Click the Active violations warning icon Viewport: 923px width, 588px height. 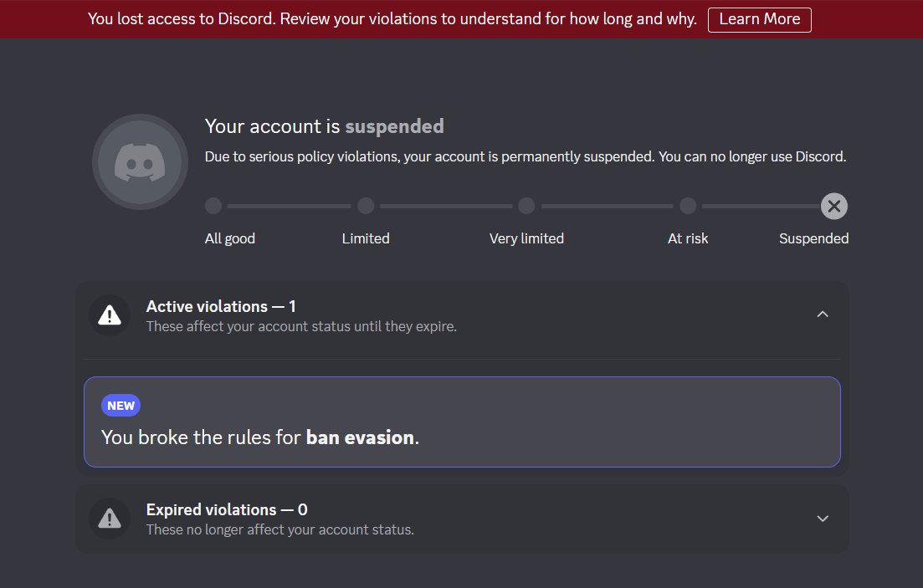tap(110, 315)
